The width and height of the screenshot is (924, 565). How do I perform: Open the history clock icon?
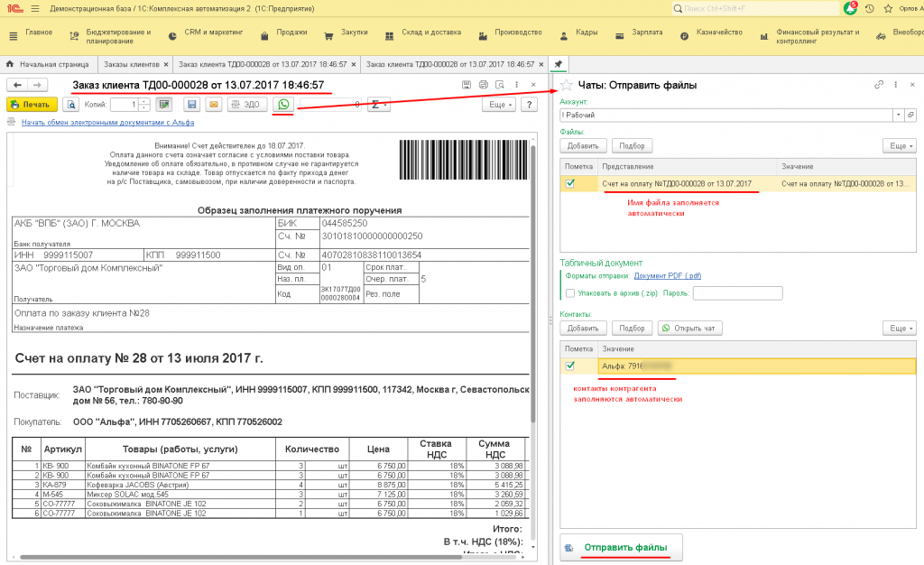[x=869, y=9]
